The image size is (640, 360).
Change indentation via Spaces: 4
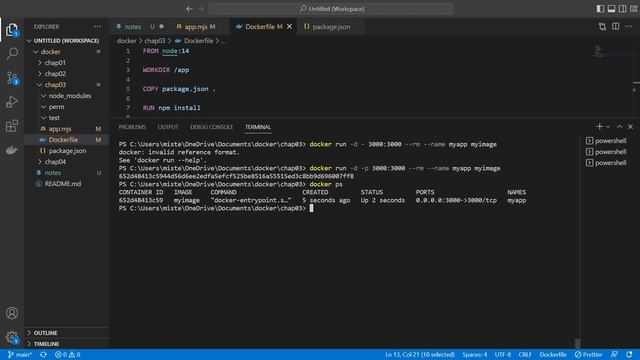(475, 354)
